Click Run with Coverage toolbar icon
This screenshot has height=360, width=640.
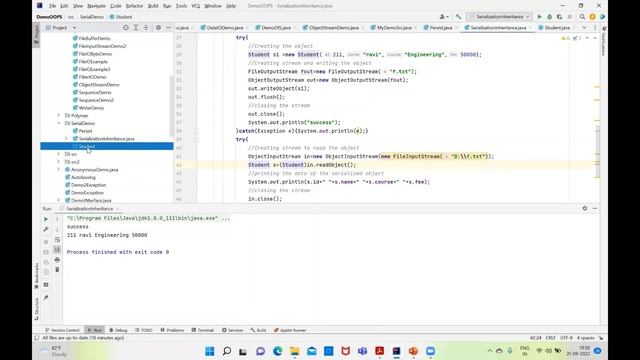tap(560, 17)
